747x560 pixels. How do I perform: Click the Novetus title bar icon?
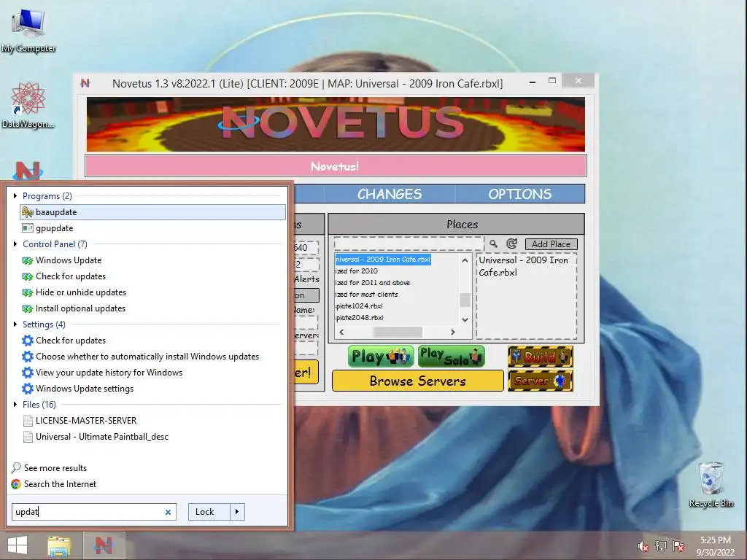[85, 83]
